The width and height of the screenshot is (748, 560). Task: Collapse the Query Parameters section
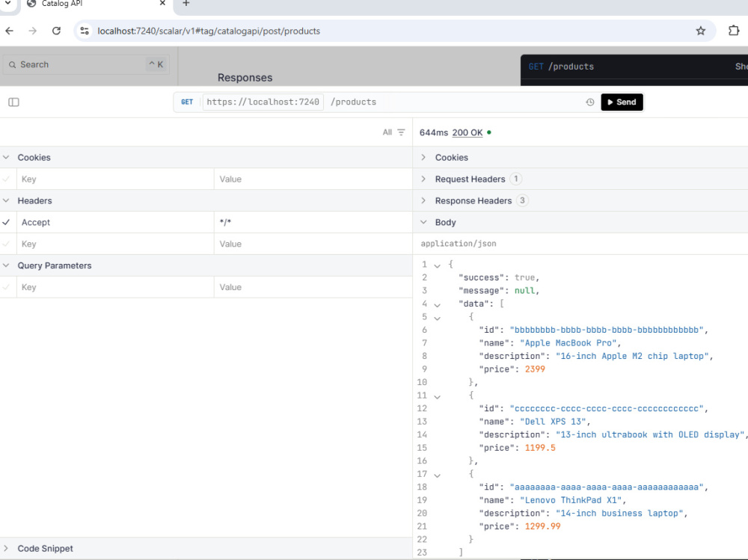click(6, 265)
